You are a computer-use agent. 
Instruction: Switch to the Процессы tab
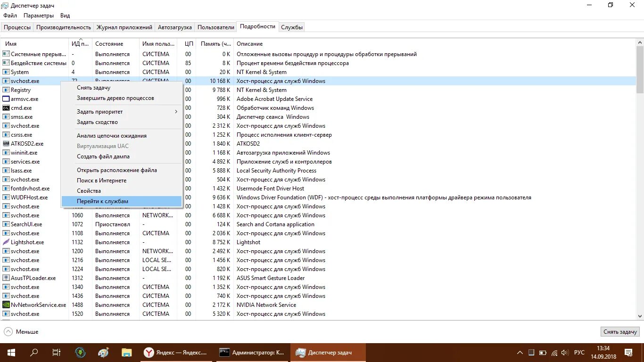pyautogui.click(x=17, y=27)
